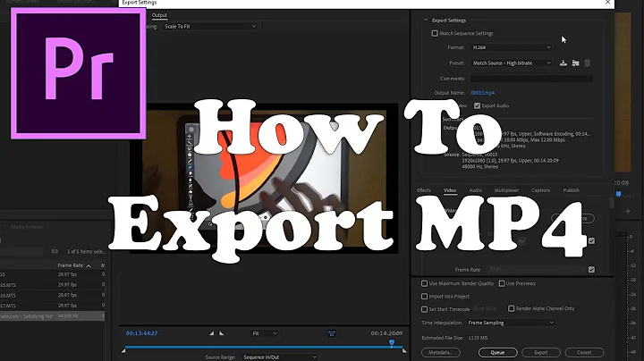Click the In point marker at timeline start

[123, 351]
